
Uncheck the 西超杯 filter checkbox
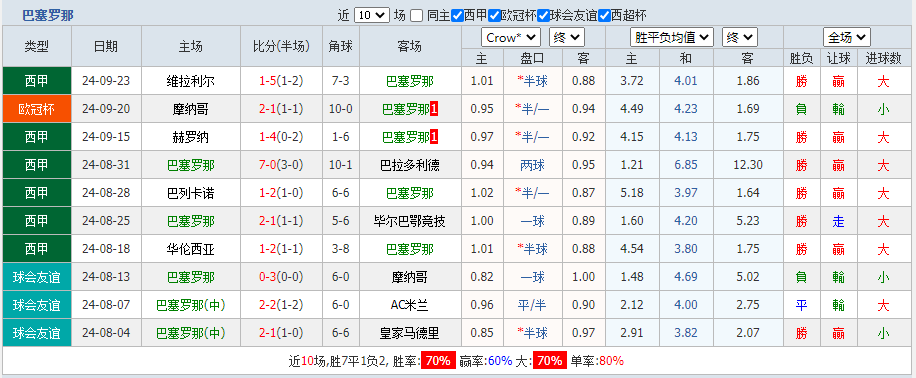point(604,16)
